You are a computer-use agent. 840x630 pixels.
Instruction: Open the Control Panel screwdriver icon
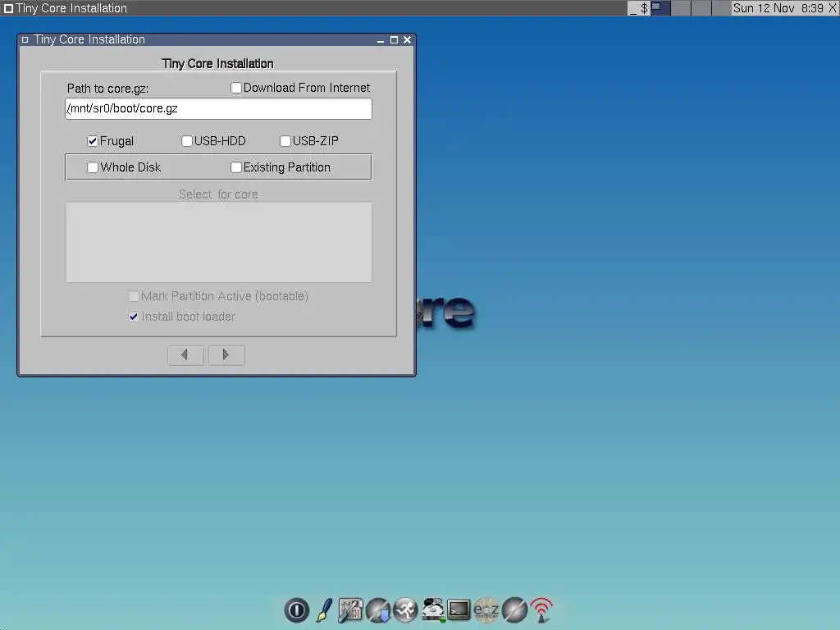coord(350,610)
